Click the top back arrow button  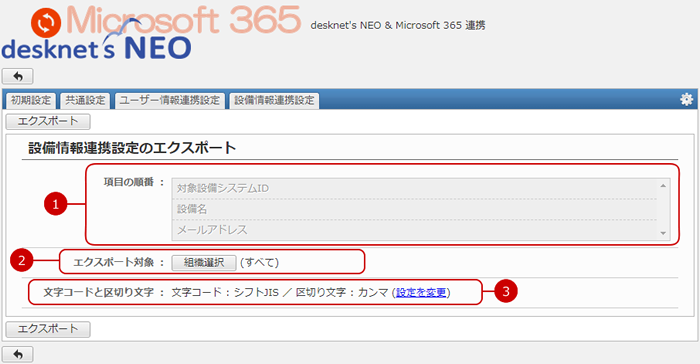click(x=18, y=76)
